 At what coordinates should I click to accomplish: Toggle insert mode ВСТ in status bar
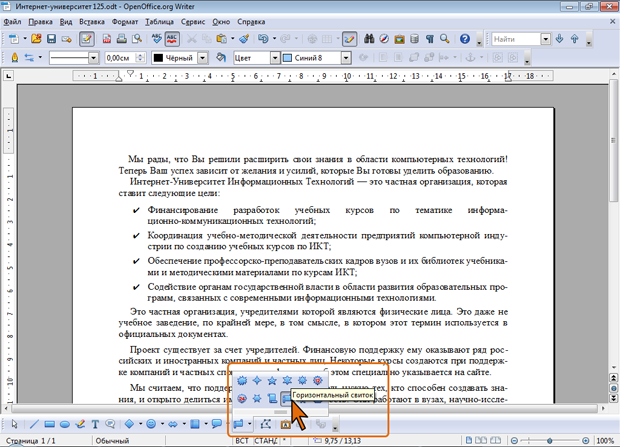(x=242, y=440)
